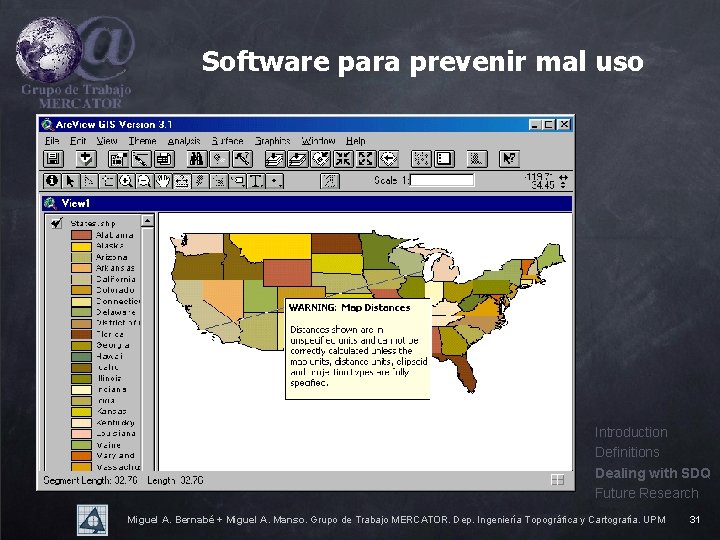Open the Edit menu
720x540 pixels.
(78, 141)
